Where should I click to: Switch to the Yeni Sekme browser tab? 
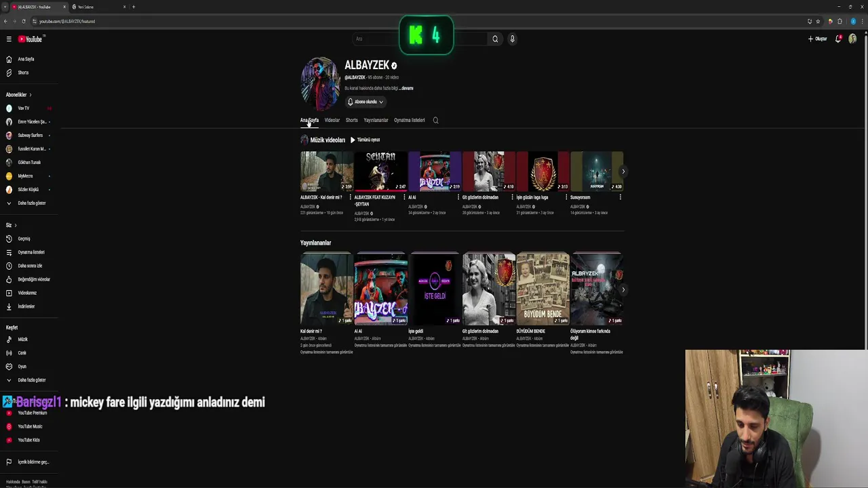click(x=98, y=7)
